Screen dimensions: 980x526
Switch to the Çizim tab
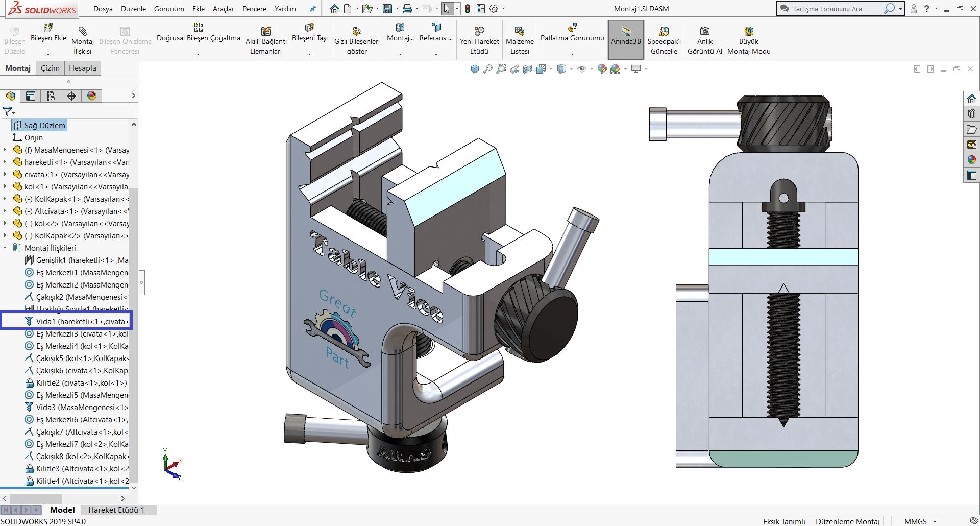point(50,68)
